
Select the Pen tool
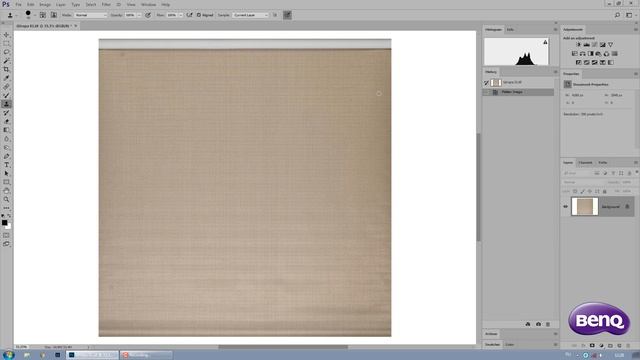tap(6, 156)
